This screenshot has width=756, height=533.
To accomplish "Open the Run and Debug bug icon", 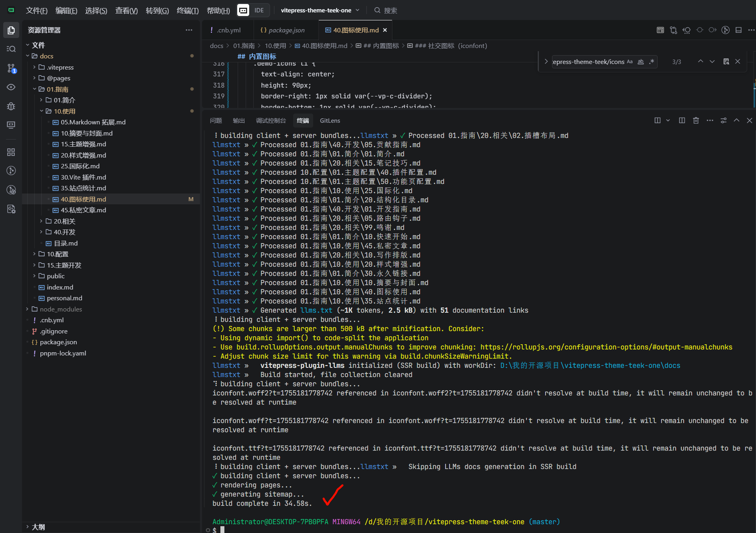I will [x=11, y=106].
